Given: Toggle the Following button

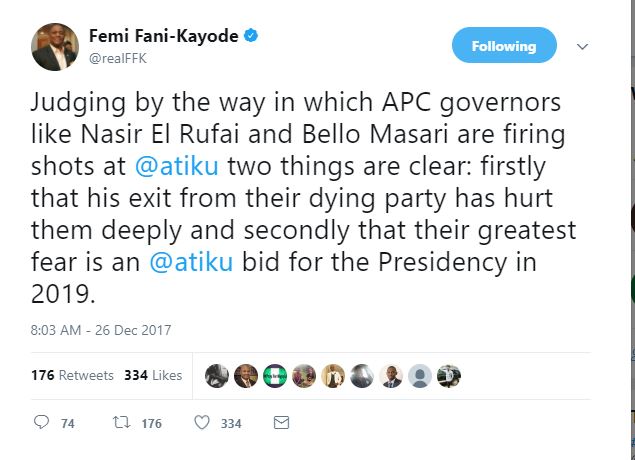Looking at the screenshot, I should (504, 45).
